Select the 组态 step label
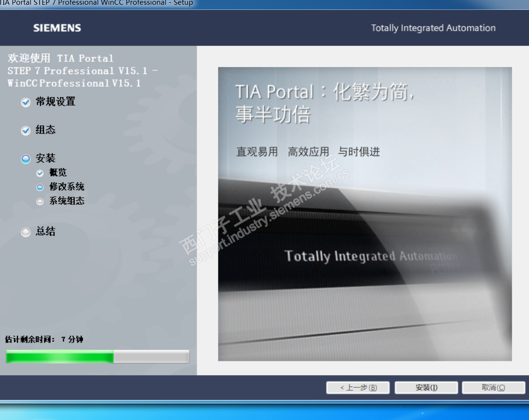The image size is (529, 420). (x=46, y=130)
